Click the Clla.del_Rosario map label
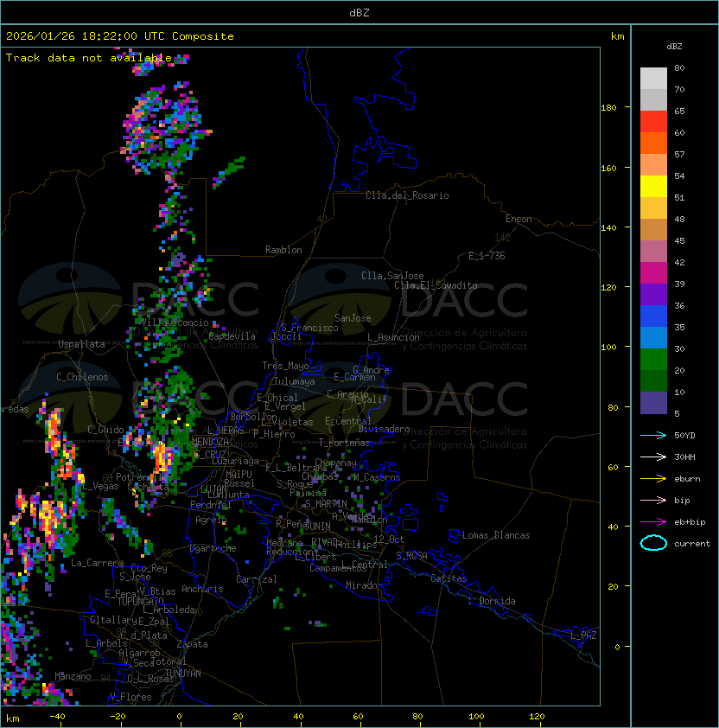 pyautogui.click(x=407, y=195)
